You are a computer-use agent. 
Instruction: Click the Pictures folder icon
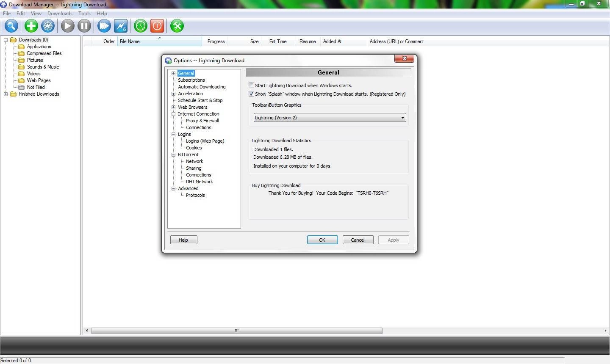coord(21,60)
